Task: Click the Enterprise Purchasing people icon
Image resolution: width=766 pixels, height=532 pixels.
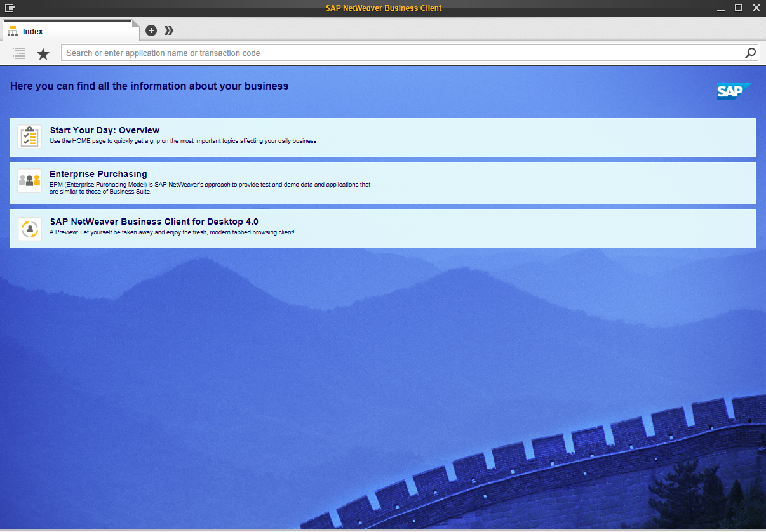Action: pos(29,181)
